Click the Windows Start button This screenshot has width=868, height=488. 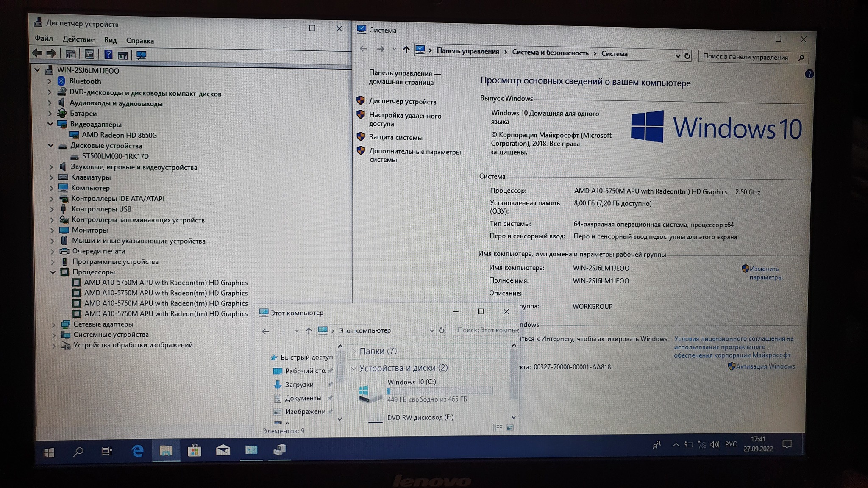(x=49, y=452)
